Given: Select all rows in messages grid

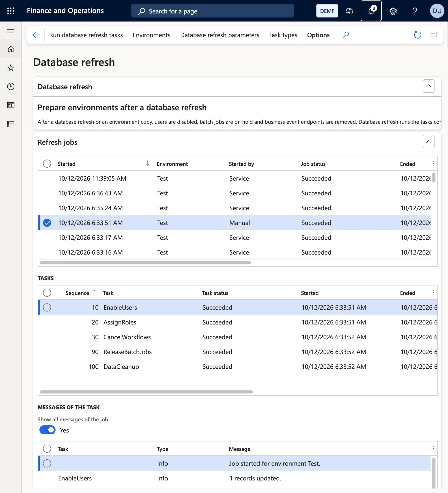Looking at the screenshot, I should click(x=47, y=449).
